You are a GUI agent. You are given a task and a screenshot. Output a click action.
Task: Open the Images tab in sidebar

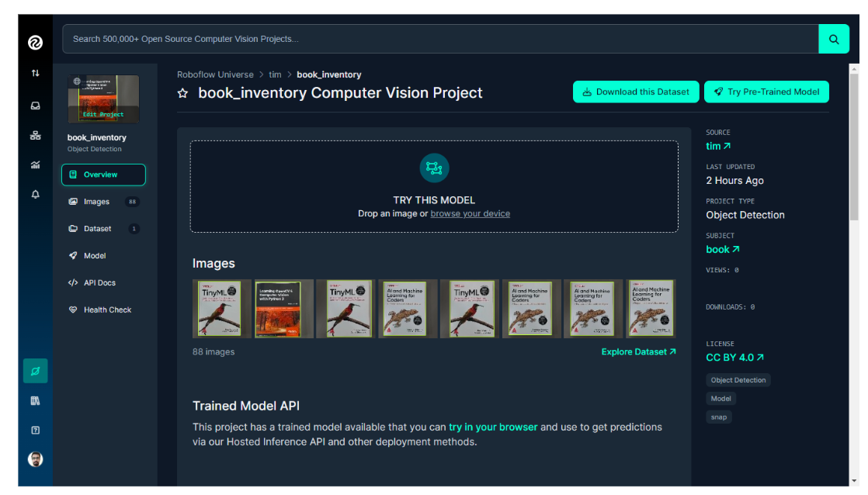click(x=103, y=202)
